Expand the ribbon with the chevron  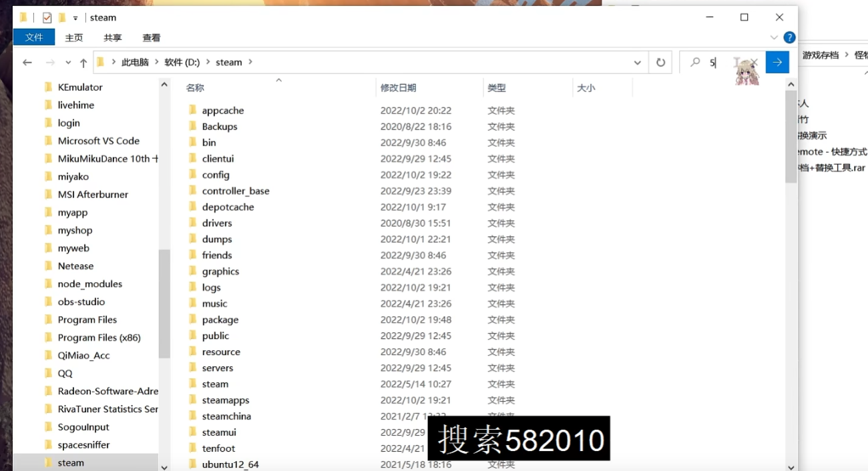coord(775,37)
